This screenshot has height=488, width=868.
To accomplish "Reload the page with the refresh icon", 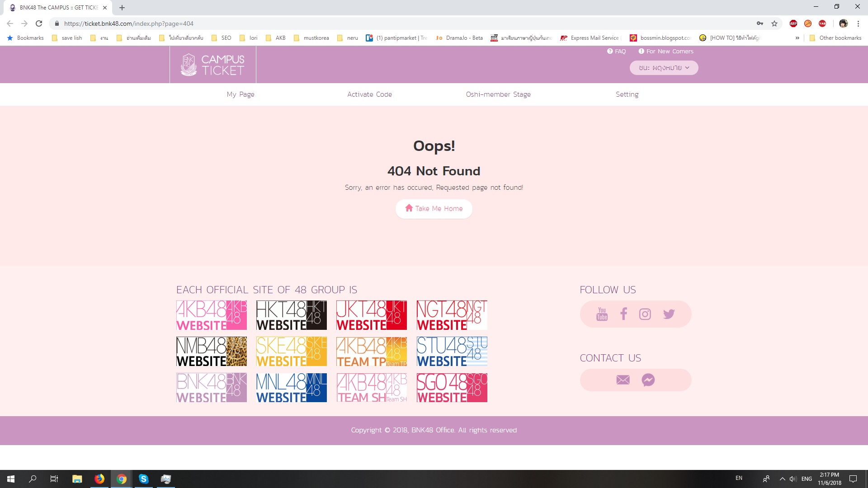I will 39,23.
